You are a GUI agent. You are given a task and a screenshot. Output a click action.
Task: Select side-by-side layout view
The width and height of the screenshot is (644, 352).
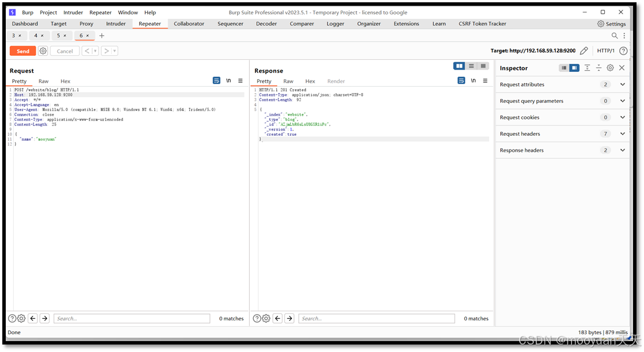point(459,66)
